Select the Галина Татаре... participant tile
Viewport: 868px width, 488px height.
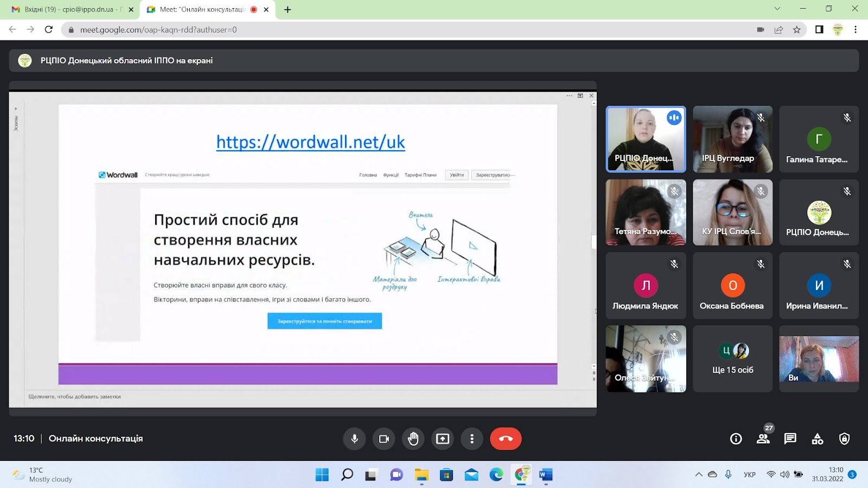click(819, 139)
